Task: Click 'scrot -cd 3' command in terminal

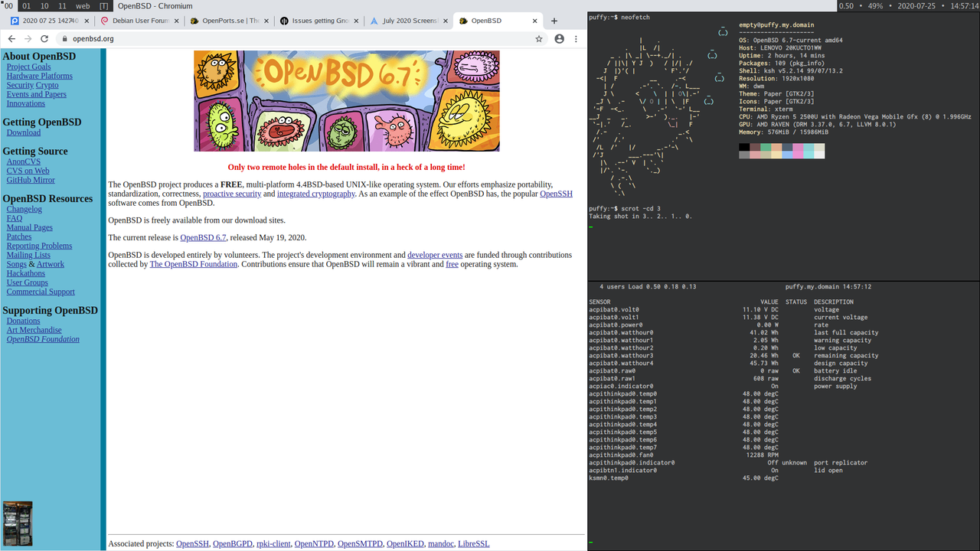Action: (640, 209)
